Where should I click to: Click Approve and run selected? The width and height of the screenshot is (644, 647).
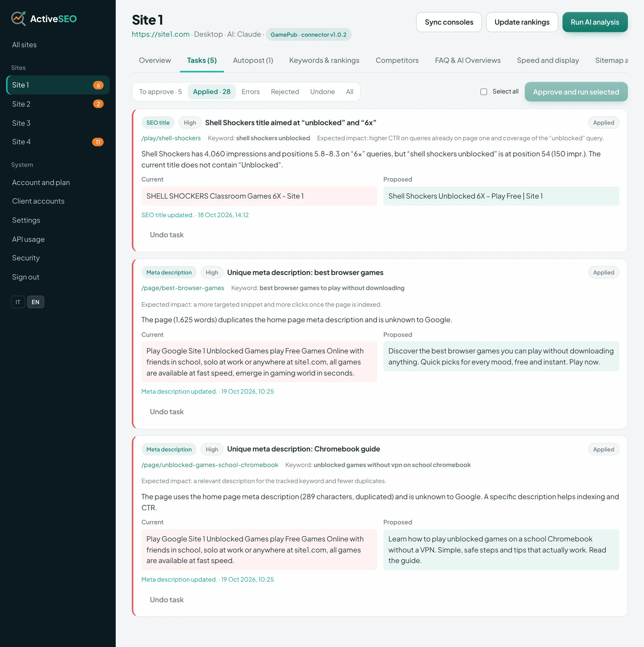(576, 92)
